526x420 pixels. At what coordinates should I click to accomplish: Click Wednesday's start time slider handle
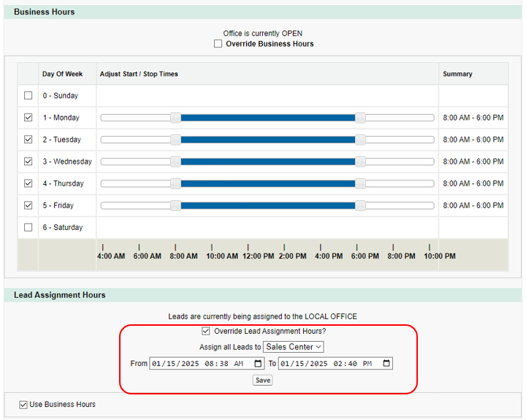[x=175, y=161]
